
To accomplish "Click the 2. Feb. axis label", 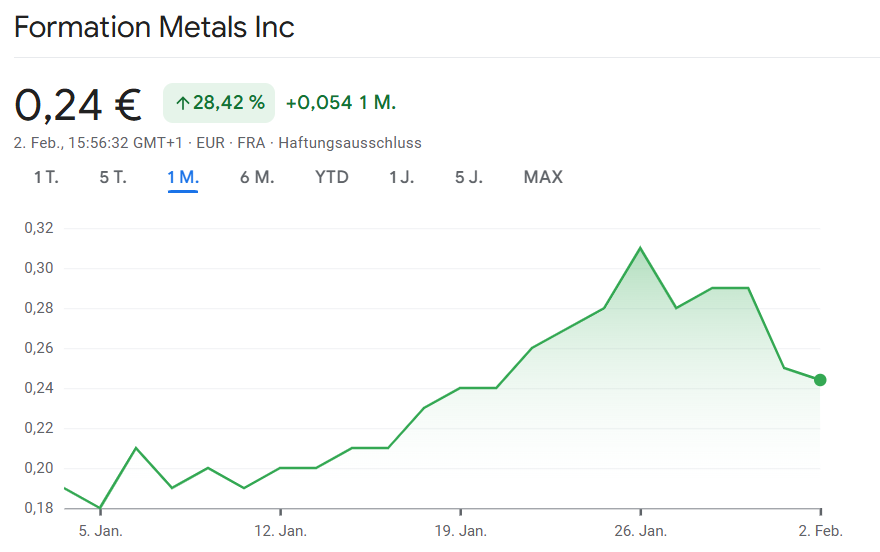I will [x=821, y=530].
